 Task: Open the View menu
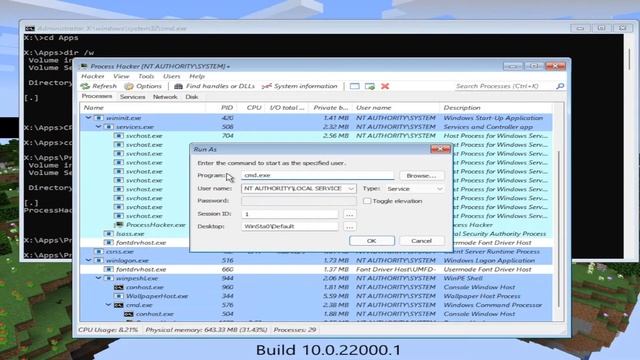pos(121,76)
